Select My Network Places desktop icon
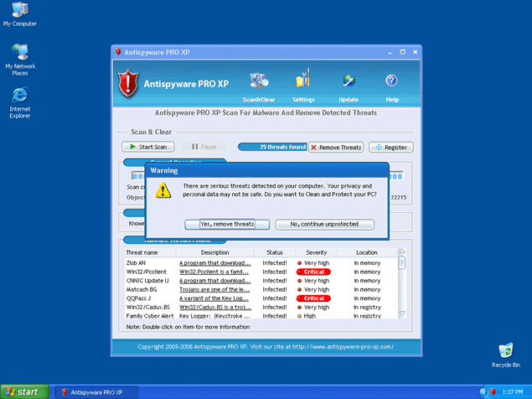 pos(20,54)
